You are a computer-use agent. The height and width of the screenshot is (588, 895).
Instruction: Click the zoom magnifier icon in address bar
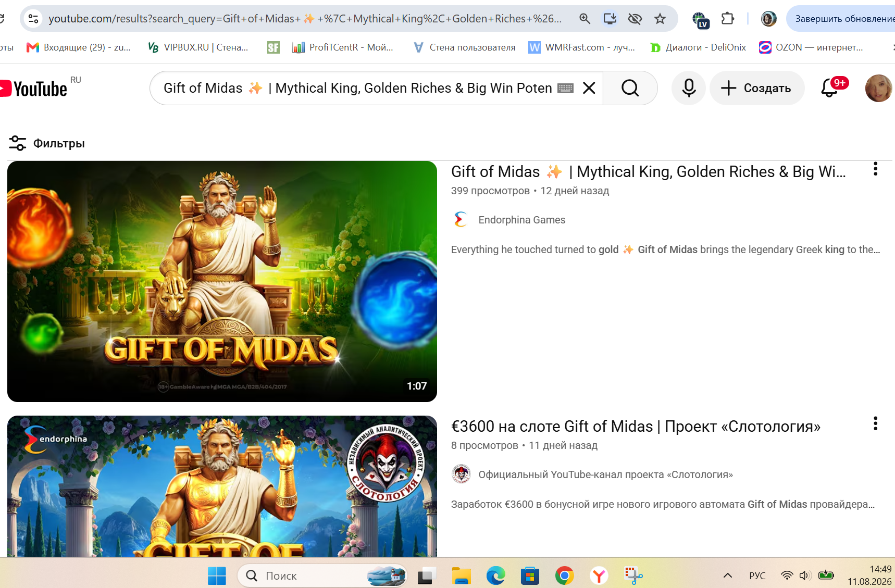(585, 19)
